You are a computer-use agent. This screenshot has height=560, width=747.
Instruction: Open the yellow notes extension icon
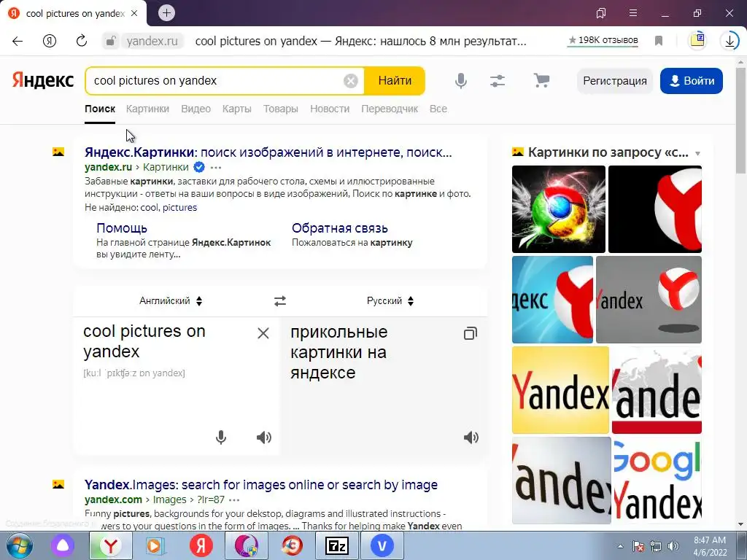coord(697,40)
